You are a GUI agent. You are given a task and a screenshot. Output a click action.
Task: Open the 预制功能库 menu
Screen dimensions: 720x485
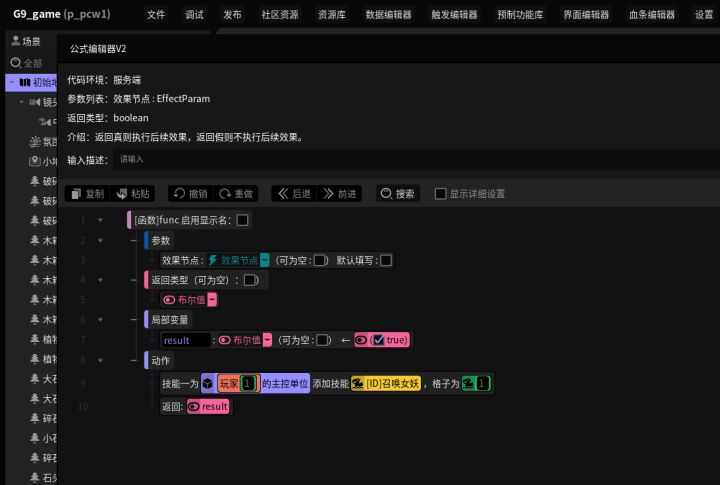[x=520, y=15]
